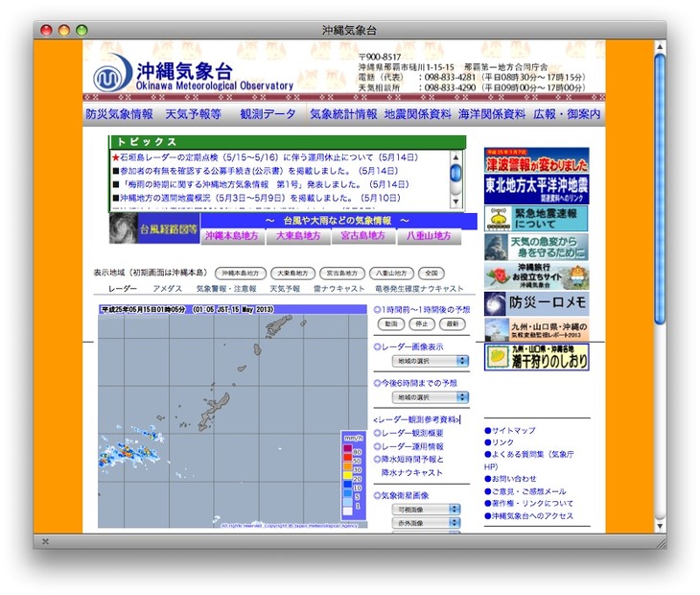Open the 降水短時間予報と降水ナウキャスト link

click(408, 465)
